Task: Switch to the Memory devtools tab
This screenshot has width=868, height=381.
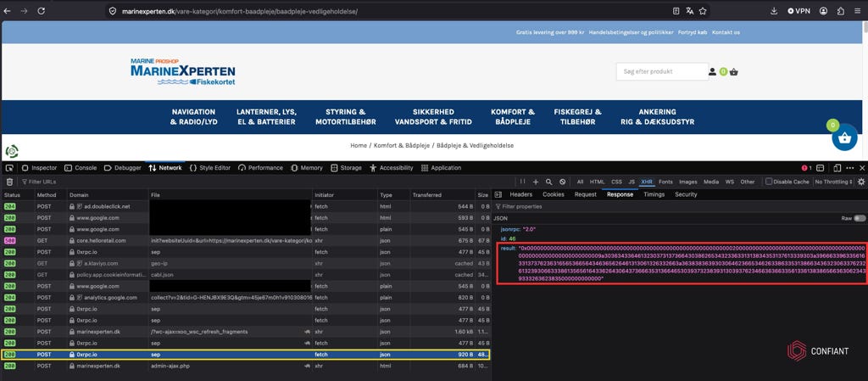Action: coord(307,168)
